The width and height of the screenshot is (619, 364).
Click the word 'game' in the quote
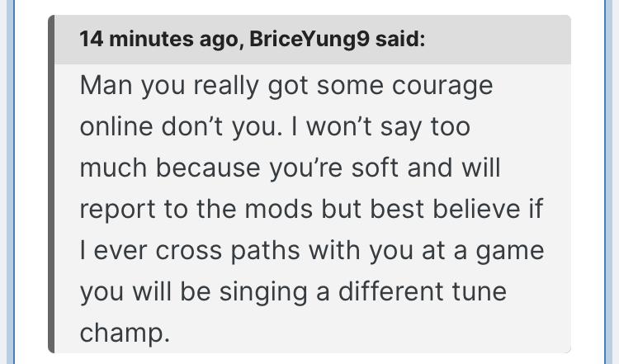pyautogui.click(x=510, y=251)
